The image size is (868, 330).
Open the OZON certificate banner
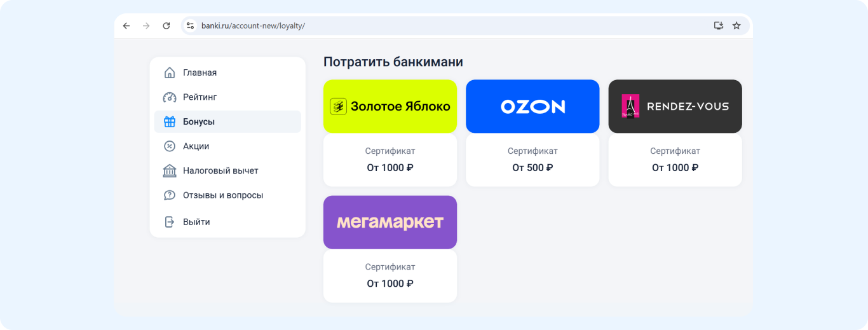pyautogui.click(x=532, y=106)
